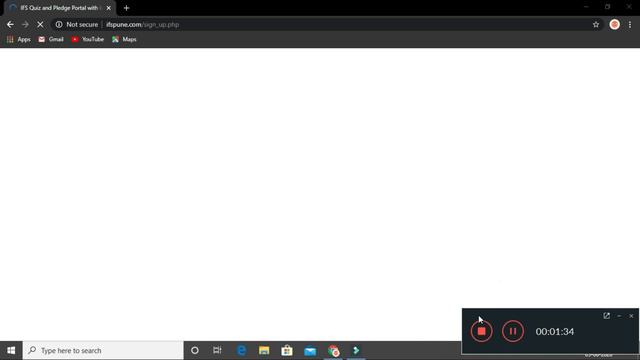Close the recorder panel
The height and width of the screenshot is (360, 640).
click(631, 316)
